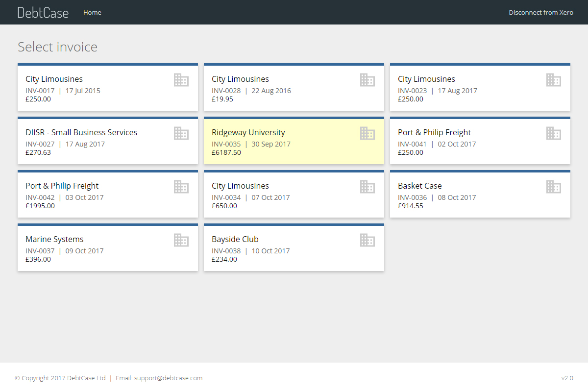
Task: Select City Limousines title on INV-0017 card
Action: tap(54, 79)
